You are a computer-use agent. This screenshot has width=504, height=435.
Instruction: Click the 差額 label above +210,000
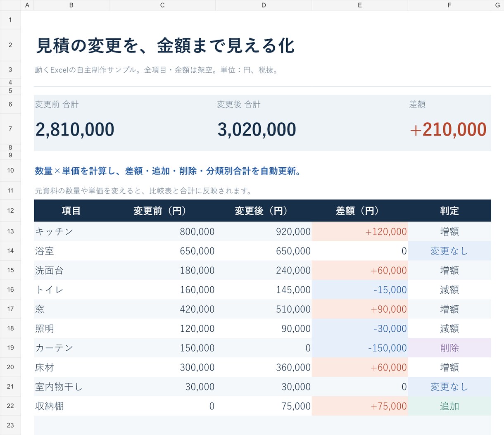point(417,105)
